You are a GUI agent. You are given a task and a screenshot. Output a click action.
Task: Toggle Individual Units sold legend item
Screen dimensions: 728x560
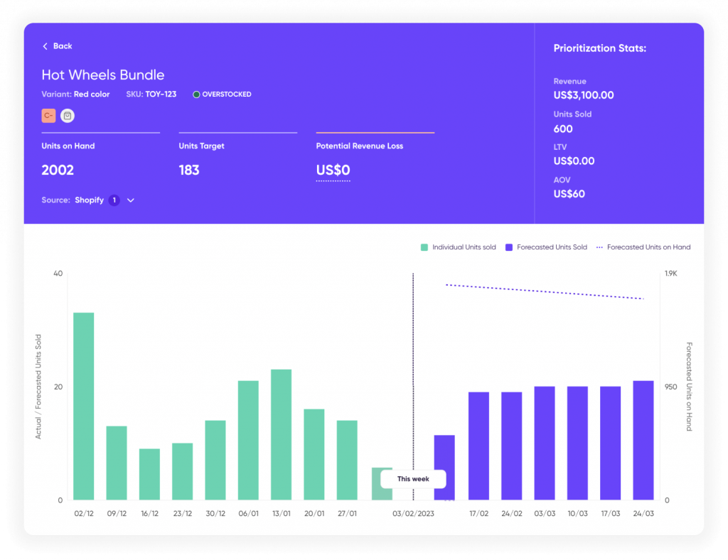459,247
